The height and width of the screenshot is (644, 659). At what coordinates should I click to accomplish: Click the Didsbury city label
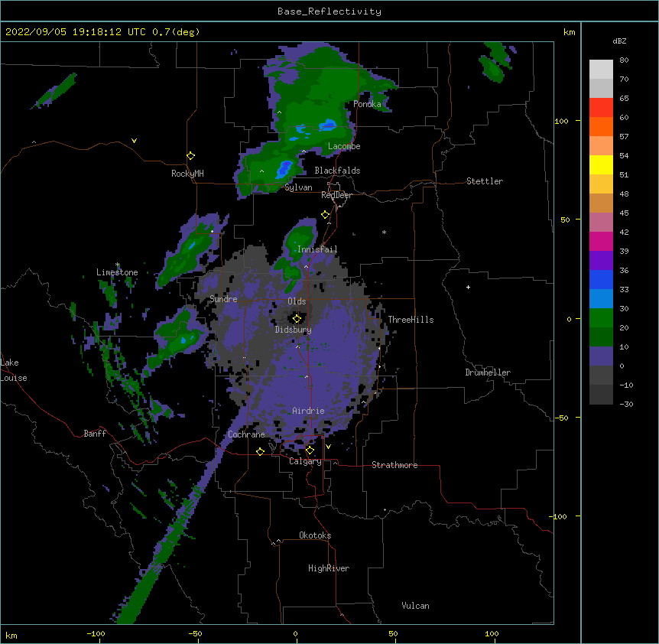293,330
